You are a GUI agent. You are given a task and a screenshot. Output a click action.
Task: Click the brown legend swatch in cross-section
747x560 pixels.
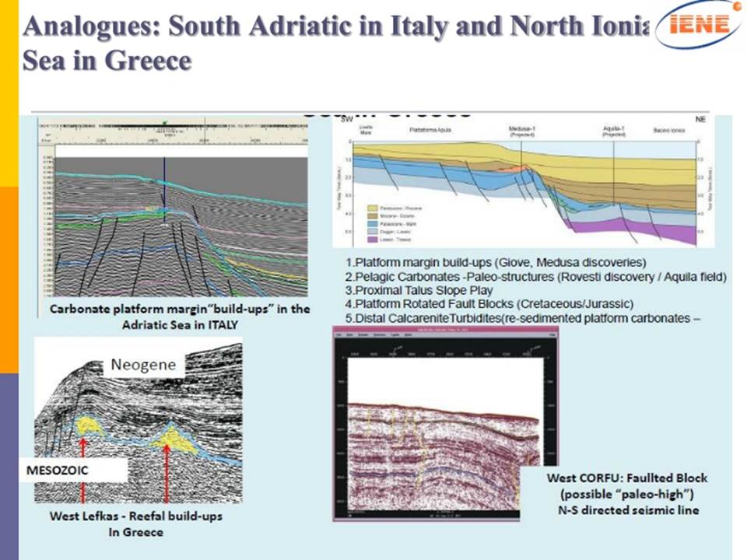pos(372,215)
